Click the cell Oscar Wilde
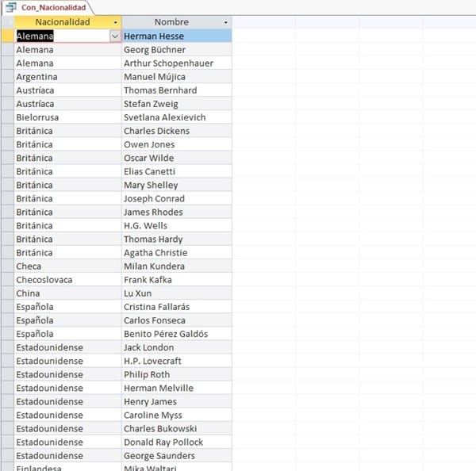Viewport: 476px width, 471px height. coord(177,158)
